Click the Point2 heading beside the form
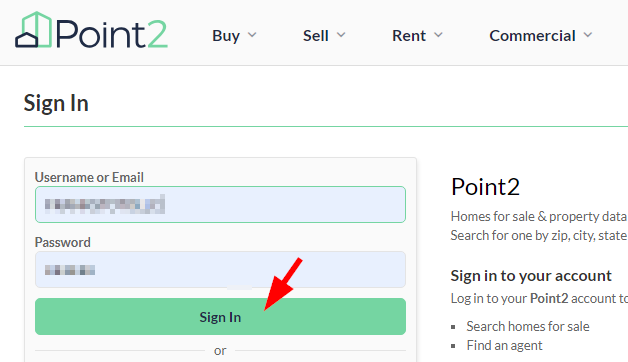628x362 pixels. point(485,187)
